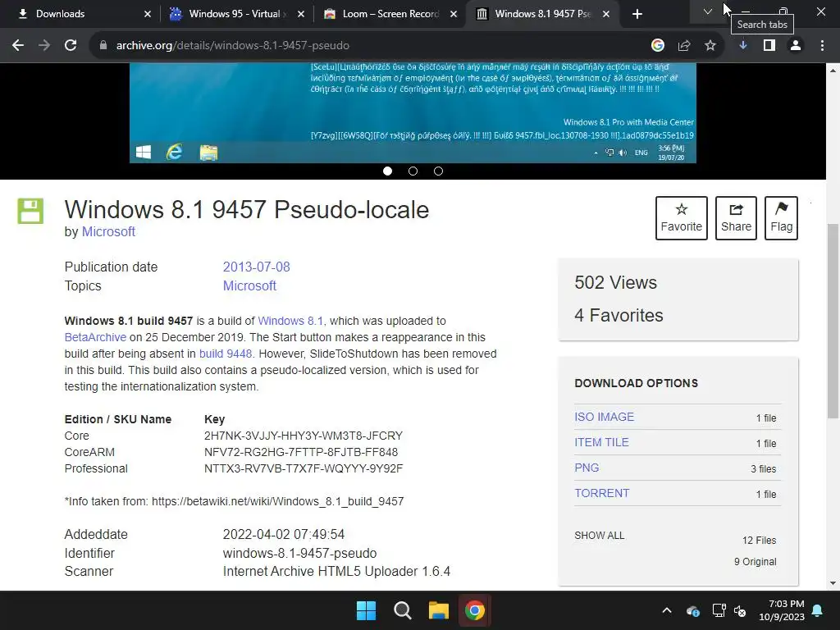Viewport: 840px width, 630px height.
Task: Open the Chrome downloads arrow icon
Action: (x=743, y=46)
